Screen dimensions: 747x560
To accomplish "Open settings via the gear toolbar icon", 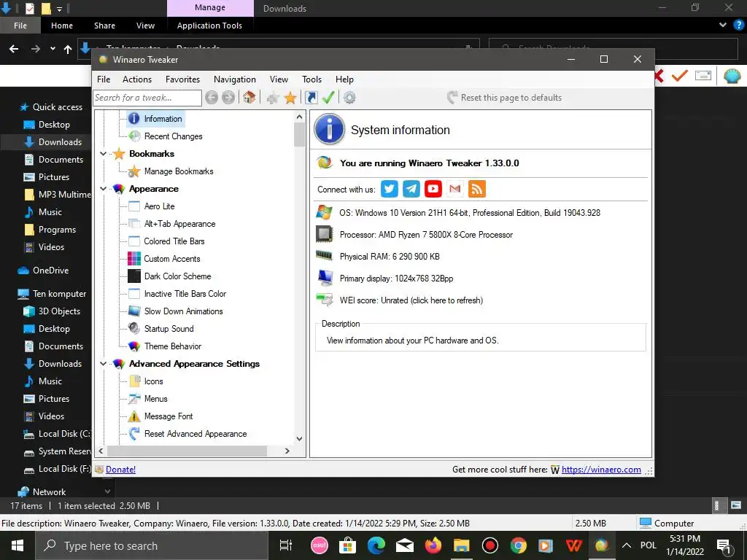I will 349,98.
